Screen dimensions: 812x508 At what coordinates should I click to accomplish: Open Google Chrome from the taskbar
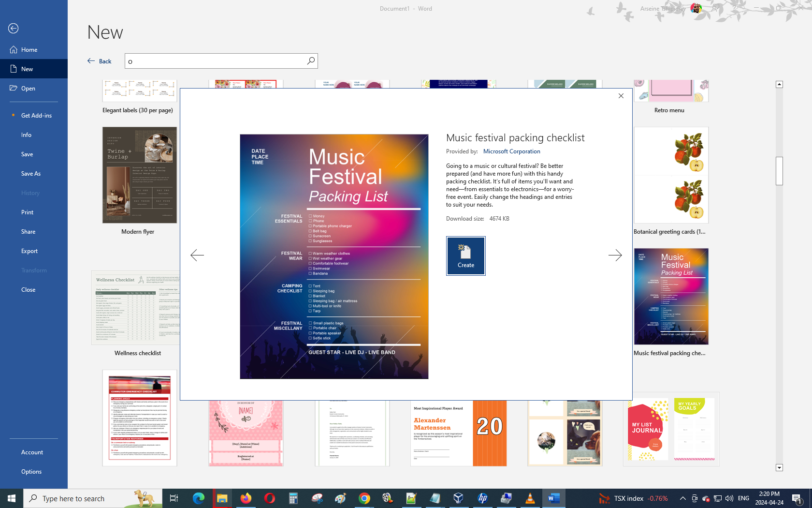(364, 498)
